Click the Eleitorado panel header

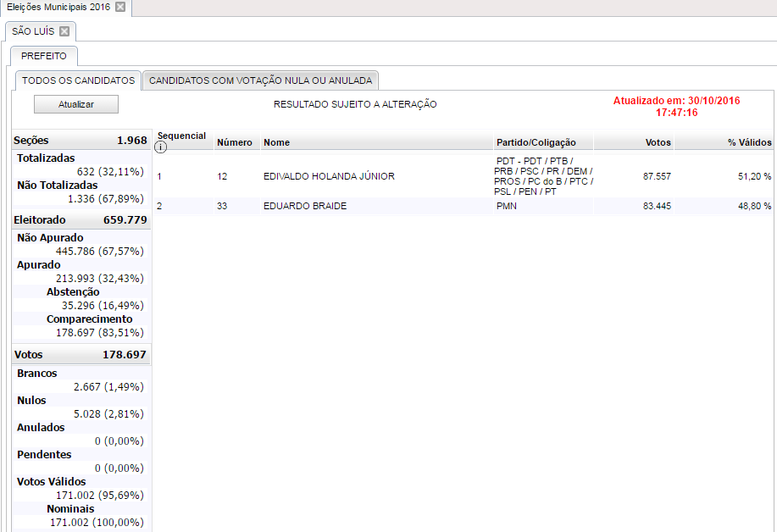click(x=80, y=220)
